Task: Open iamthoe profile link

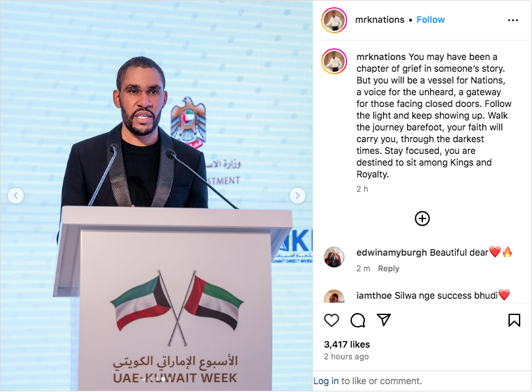Action: tap(374, 295)
